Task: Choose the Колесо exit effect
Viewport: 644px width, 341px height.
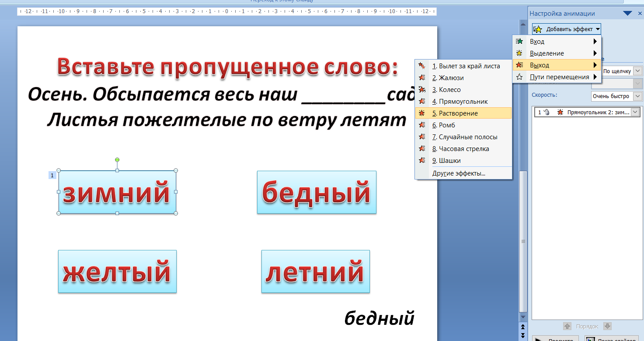Action: (x=463, y=90)
